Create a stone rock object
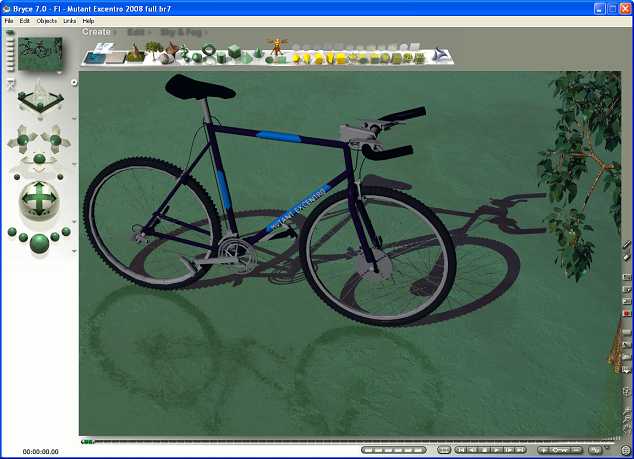634x459 pixels. [x=166, y=59]
